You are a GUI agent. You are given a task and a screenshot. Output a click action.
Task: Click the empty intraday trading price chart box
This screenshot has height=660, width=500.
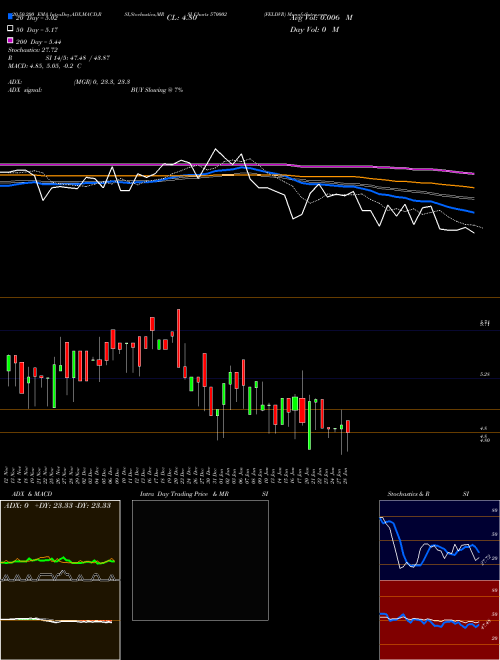pyautogui.click(x=200, y=560)
